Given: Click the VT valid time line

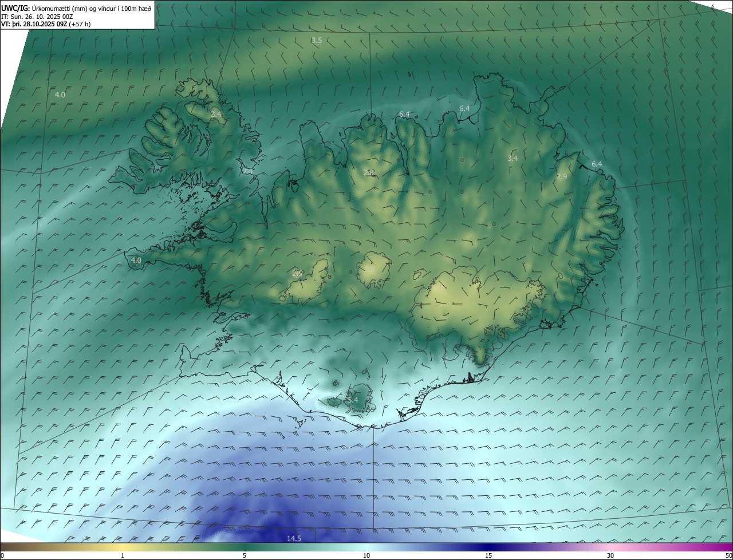Looking at the screenshot, I should [45, 24].
